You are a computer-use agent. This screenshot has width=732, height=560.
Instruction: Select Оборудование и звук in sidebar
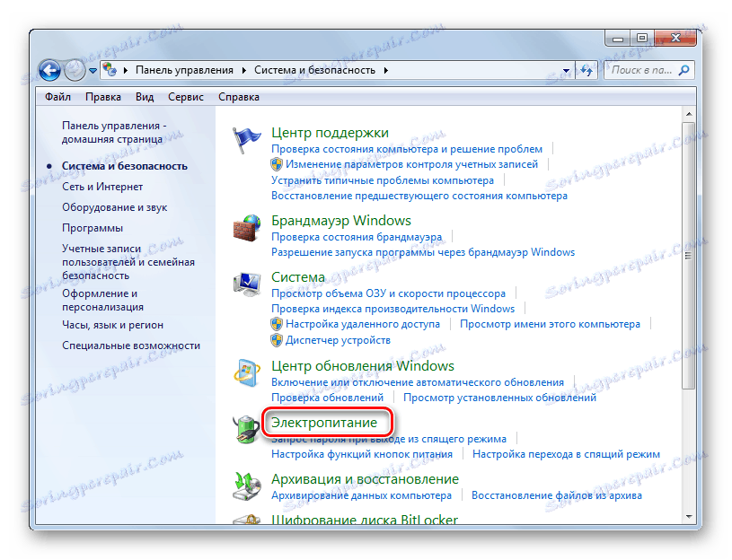(114, 207)
